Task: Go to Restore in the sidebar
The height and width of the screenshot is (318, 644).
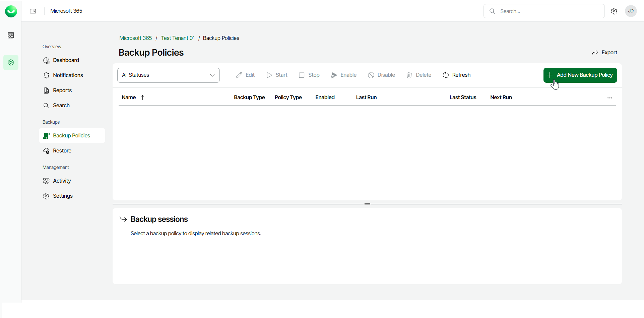Action: click(x=62, y=151)
